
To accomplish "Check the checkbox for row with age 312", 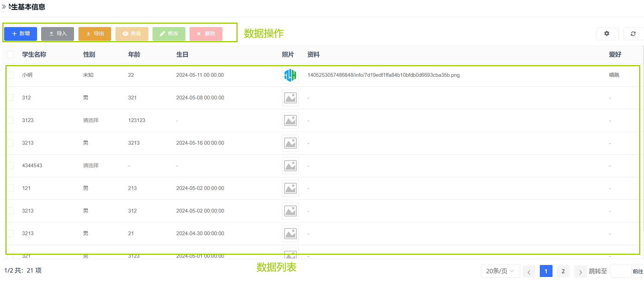I will pos(10,211).
